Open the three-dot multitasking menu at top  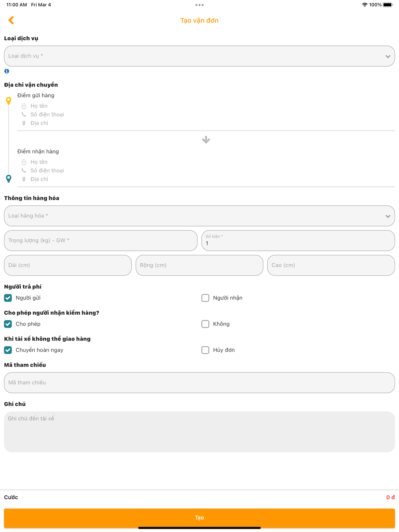tap(199, 5)
